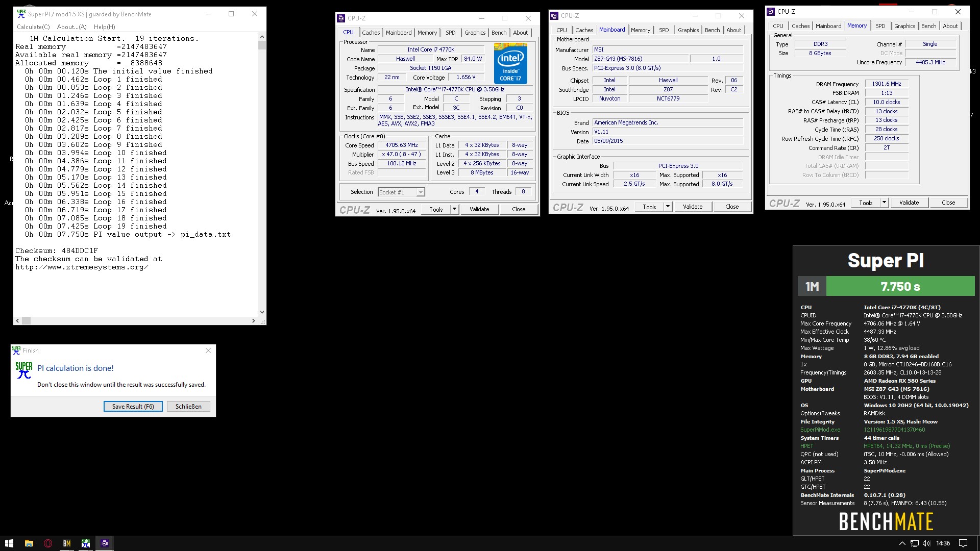Click the Intel Core i7 logo
This screenshot has height=551, width=980.
[x=510, y=64]
